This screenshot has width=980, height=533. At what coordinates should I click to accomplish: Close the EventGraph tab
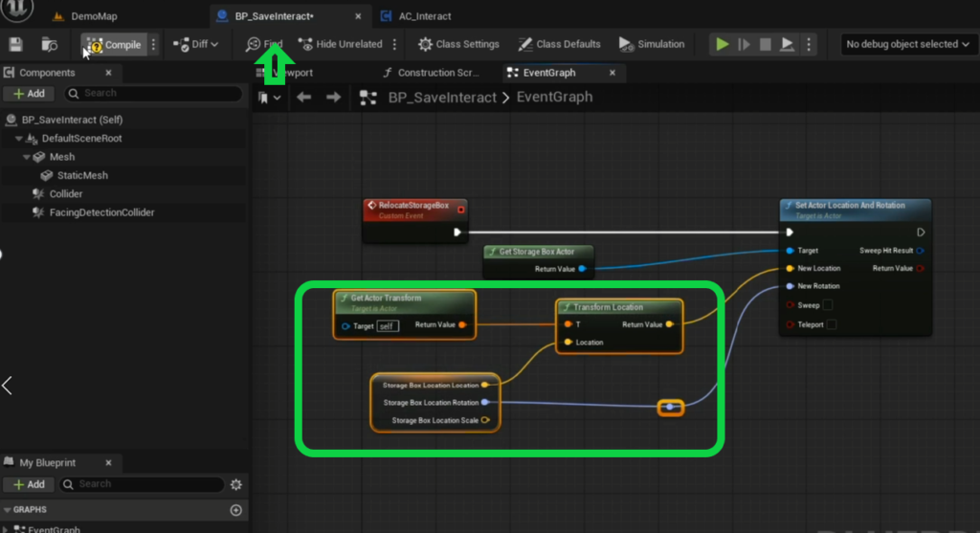click(612, 73)
